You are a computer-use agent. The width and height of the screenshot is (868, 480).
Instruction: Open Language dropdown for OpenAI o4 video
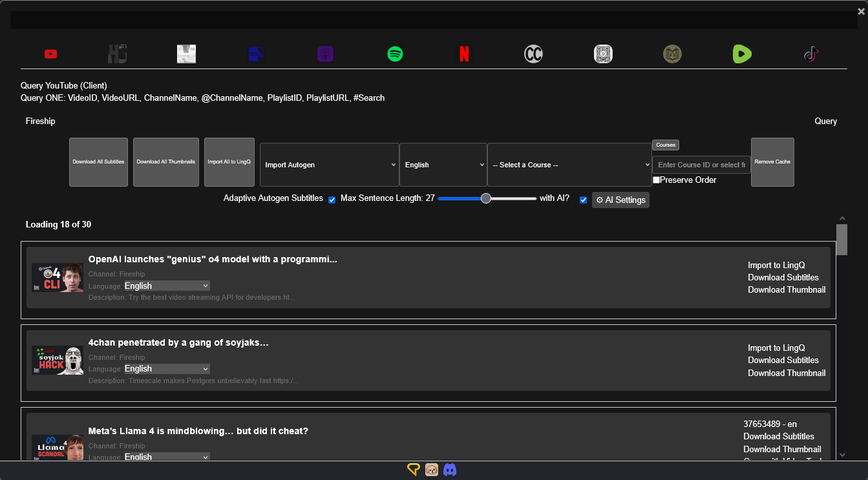[167, 286]
